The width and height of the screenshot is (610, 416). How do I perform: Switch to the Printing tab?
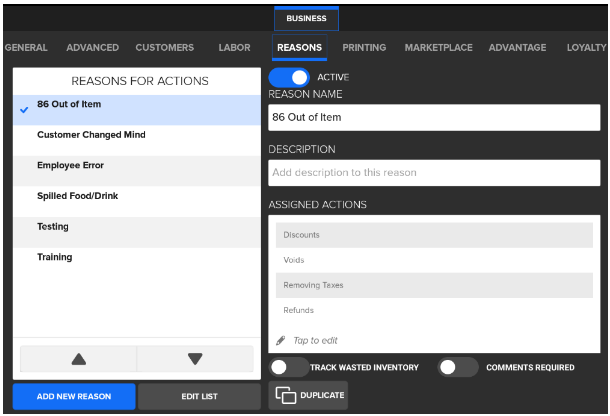pos(364,48)
